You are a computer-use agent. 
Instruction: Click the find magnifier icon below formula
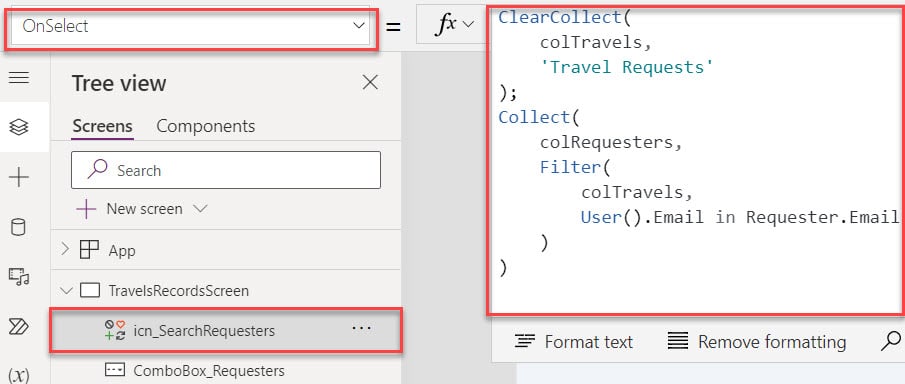(x=892, y=341)
